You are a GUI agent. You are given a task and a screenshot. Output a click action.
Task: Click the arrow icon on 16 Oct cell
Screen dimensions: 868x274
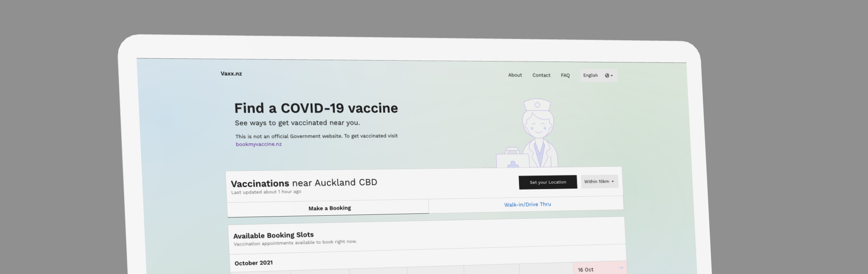[621, 268]
